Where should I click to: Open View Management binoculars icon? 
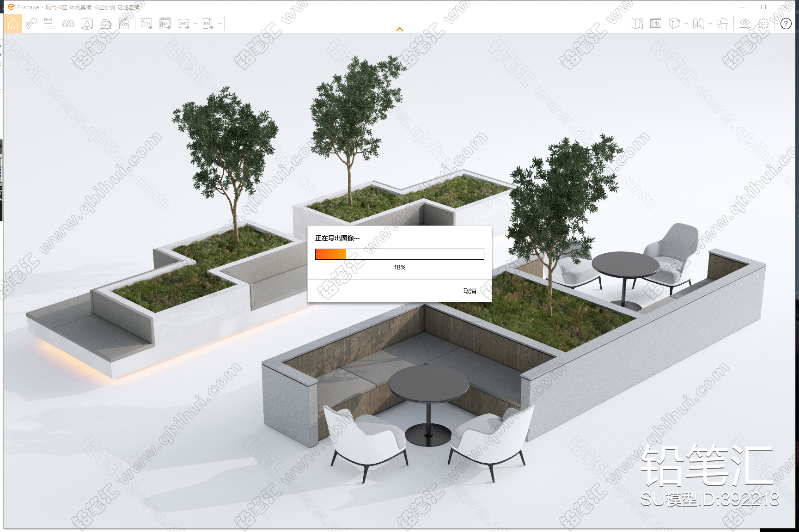(68, 24)
